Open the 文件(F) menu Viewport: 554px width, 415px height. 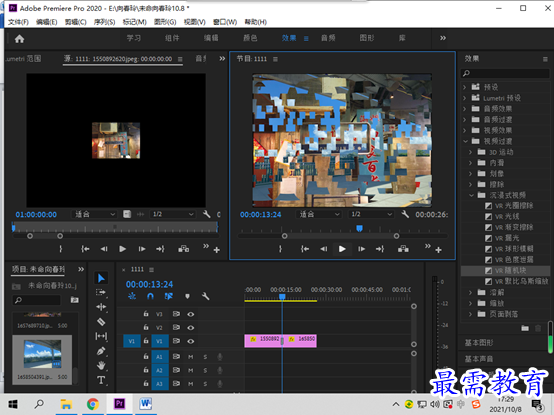click(x=18, y=22)
